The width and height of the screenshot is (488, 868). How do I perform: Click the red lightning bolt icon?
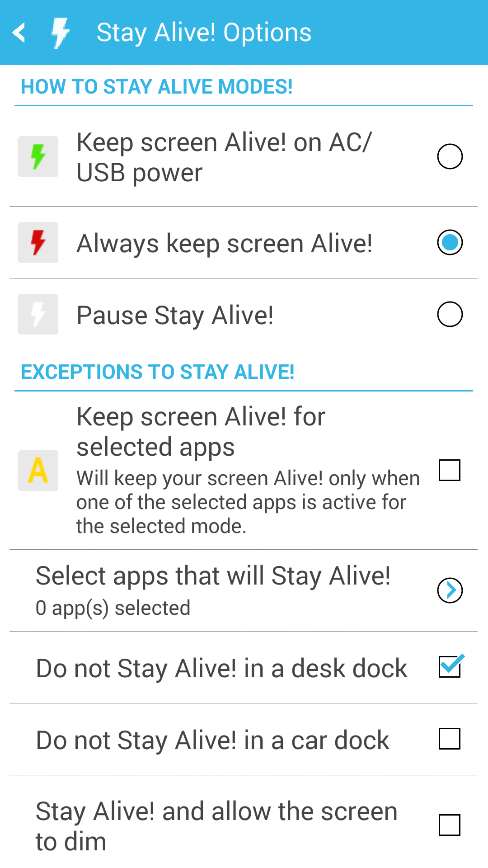[38, 242]
